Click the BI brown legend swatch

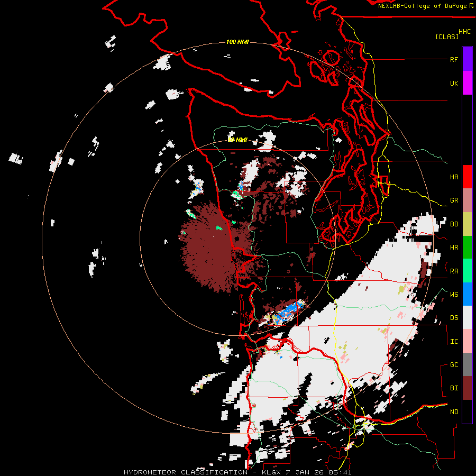coord(467,388)
